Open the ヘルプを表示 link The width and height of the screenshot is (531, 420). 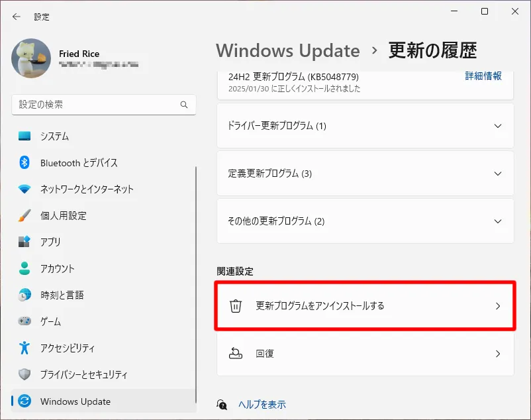[x=262, y=404]
